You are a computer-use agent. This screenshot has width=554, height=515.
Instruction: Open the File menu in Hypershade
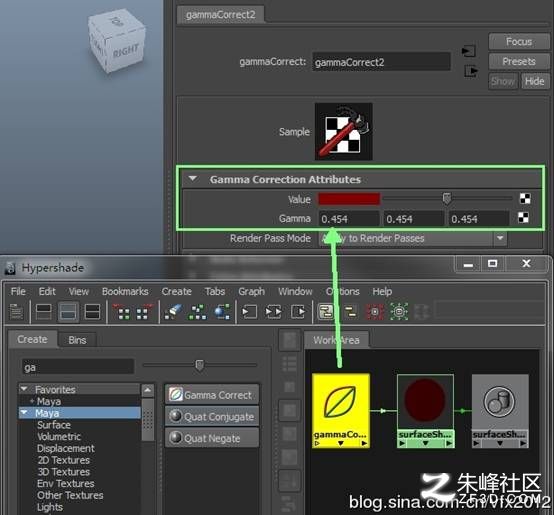pyautogui.click(x=18, y=291)
